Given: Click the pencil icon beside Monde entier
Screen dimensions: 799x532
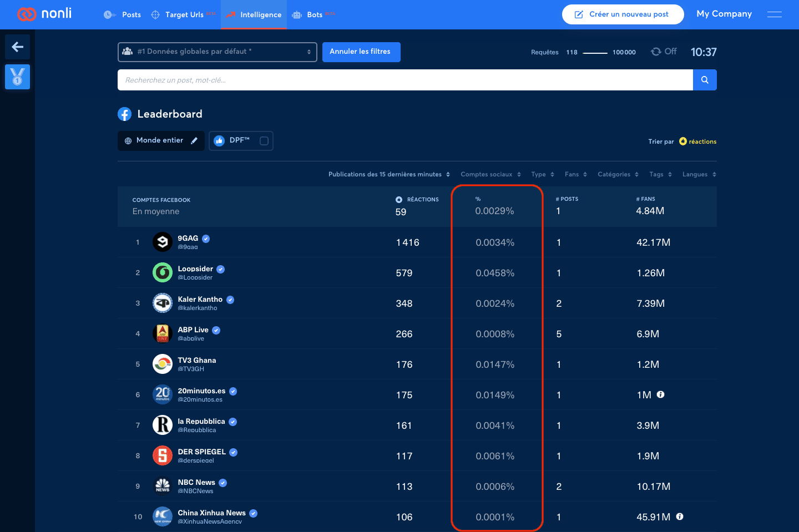Looking at the screenshot, I should 194,141.
